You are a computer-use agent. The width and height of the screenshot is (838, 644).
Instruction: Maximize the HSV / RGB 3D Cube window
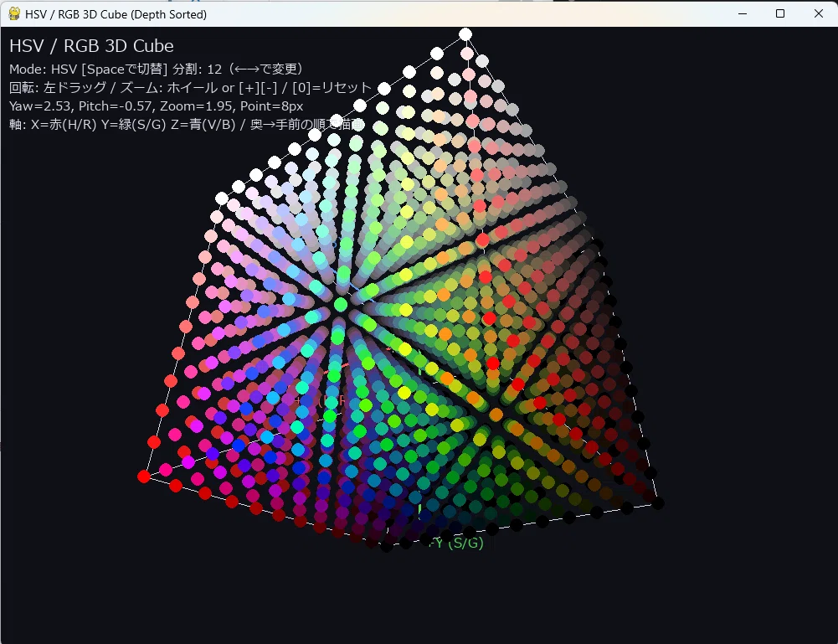click(x=780, y=14)
